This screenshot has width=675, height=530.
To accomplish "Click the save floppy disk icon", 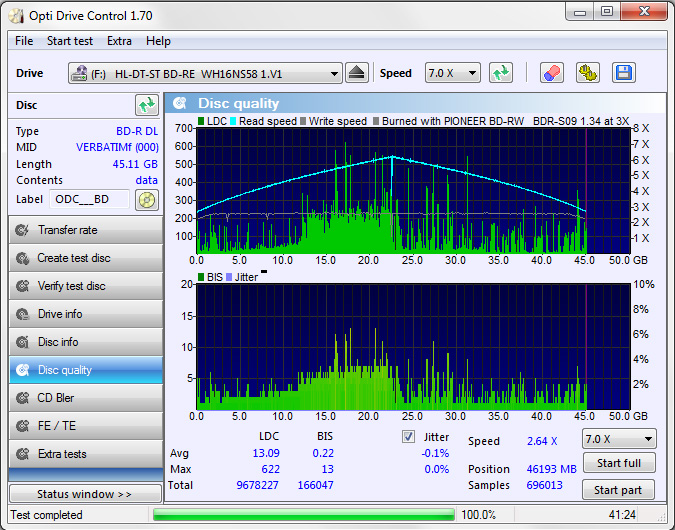I will pos(624,73).
